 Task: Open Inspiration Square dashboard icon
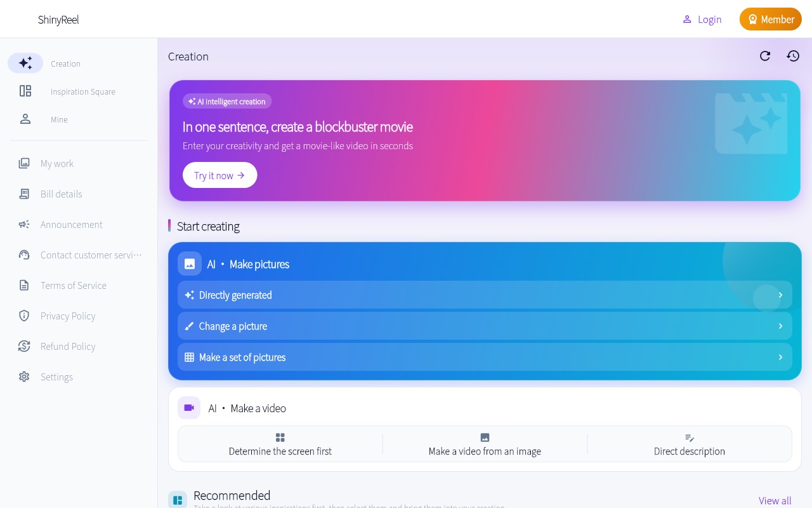click(x=25, y=91)
